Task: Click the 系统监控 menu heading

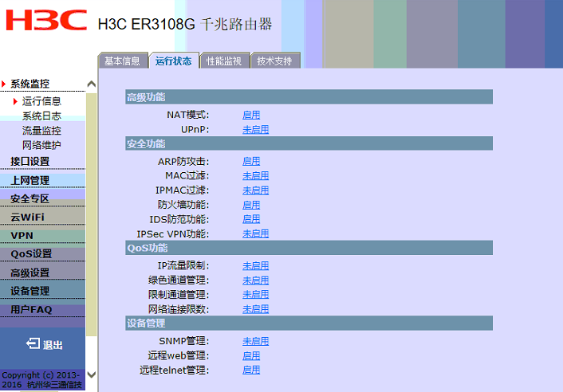Action: click(30, 84)
